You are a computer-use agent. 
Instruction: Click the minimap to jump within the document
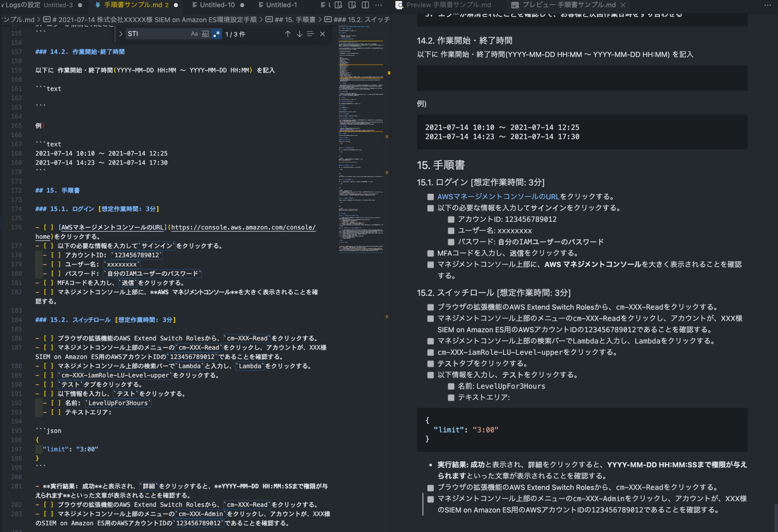(x=362, y=134)
